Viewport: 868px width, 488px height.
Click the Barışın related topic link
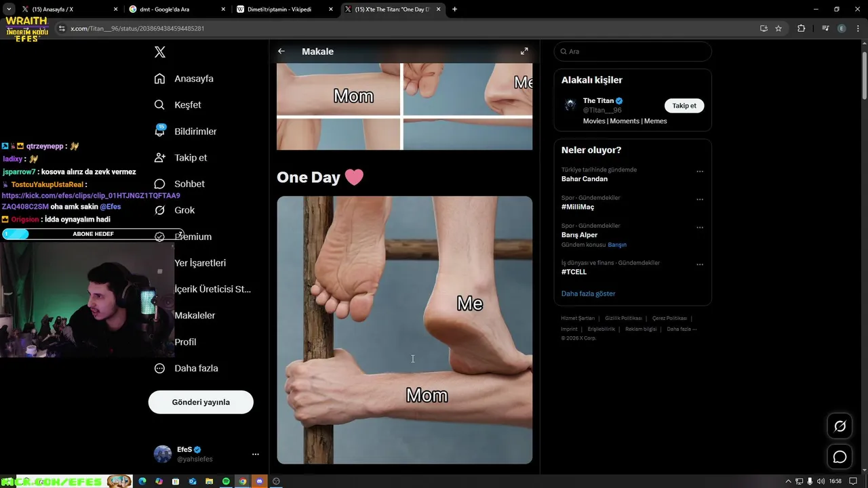[x=617, y=245]
